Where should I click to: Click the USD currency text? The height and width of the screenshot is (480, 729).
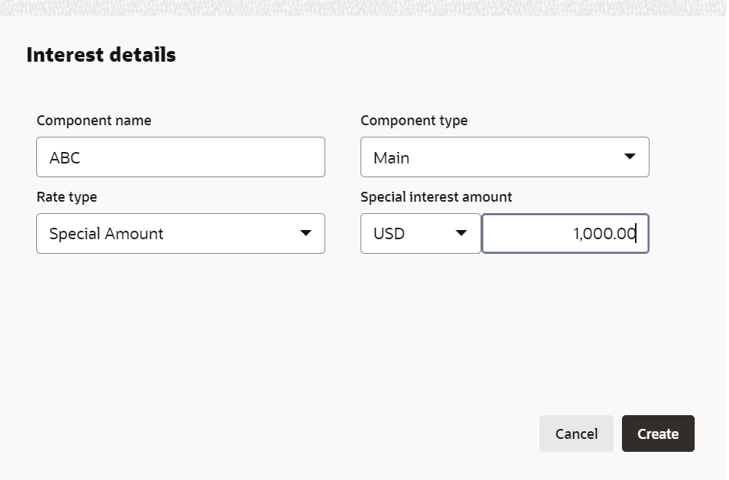pos(389,234)
